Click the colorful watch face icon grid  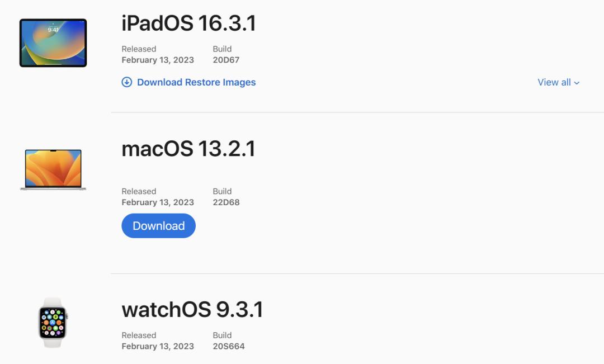[x=53, y=322]
